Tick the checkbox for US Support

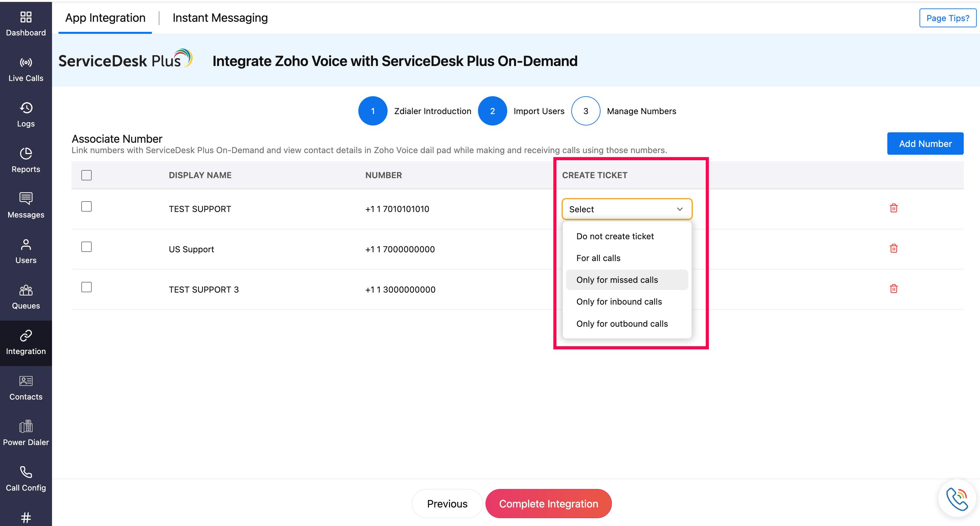coord(86,247)
